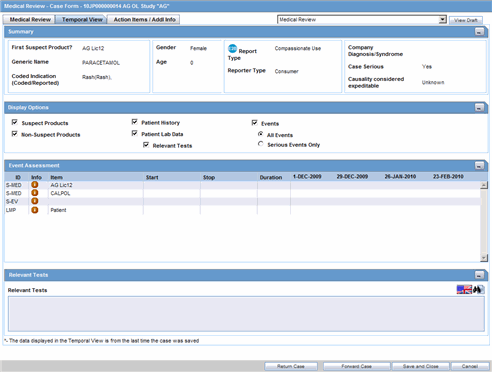Click the Duration column header
The width and height of the screenshot is (492, 372).
click(x=271, y=177)
